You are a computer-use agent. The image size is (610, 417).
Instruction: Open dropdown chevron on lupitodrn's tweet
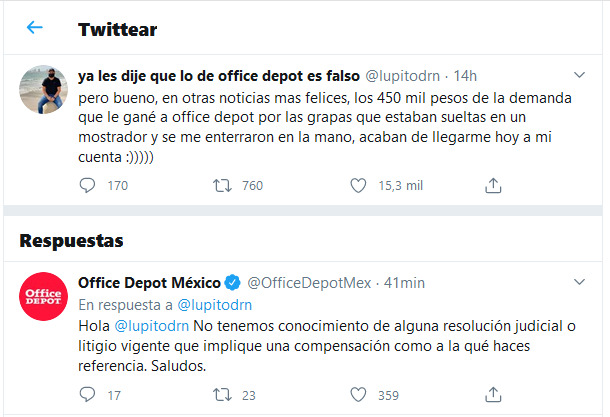578,76
